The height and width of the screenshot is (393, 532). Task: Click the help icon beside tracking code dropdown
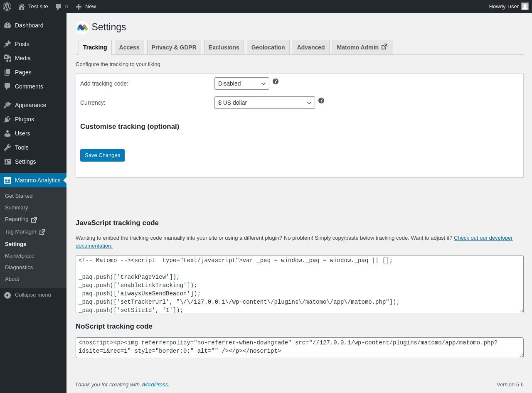tap(276, 81)
